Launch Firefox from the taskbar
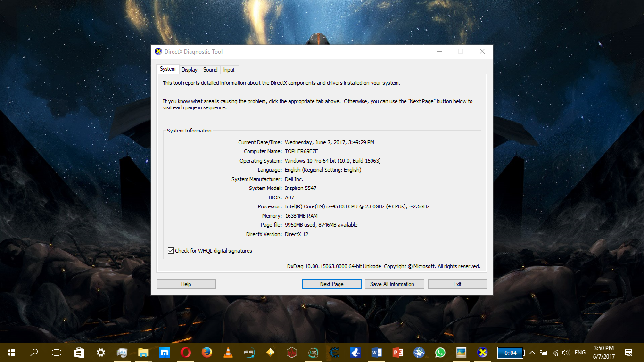This screenshot has width=644, height=362. (x=207, y=353)
